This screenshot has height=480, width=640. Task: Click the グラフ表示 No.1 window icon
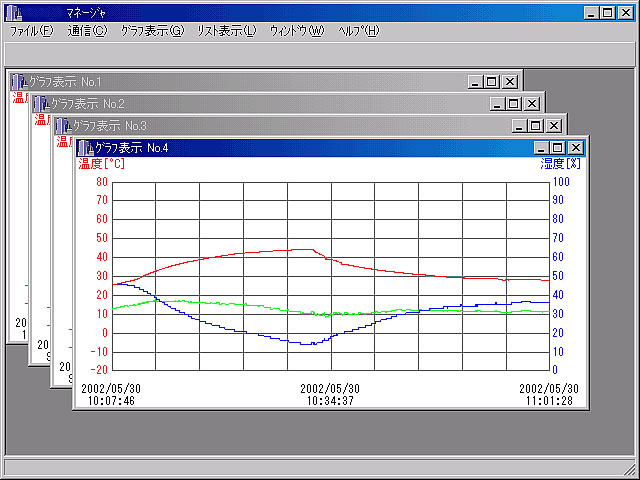pos(19,82)
